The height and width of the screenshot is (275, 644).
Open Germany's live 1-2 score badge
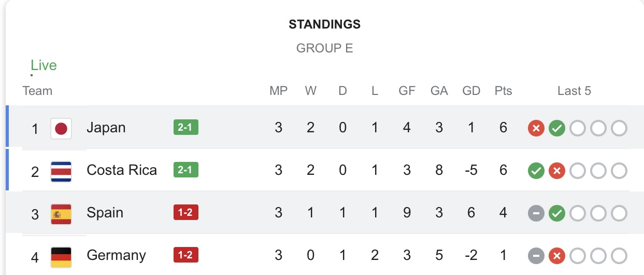186,255
